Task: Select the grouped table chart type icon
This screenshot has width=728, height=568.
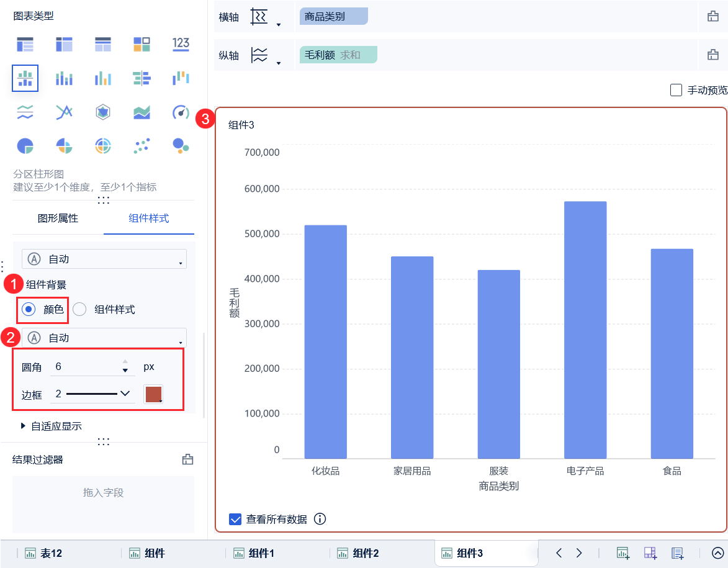Action: pos(25,45)
